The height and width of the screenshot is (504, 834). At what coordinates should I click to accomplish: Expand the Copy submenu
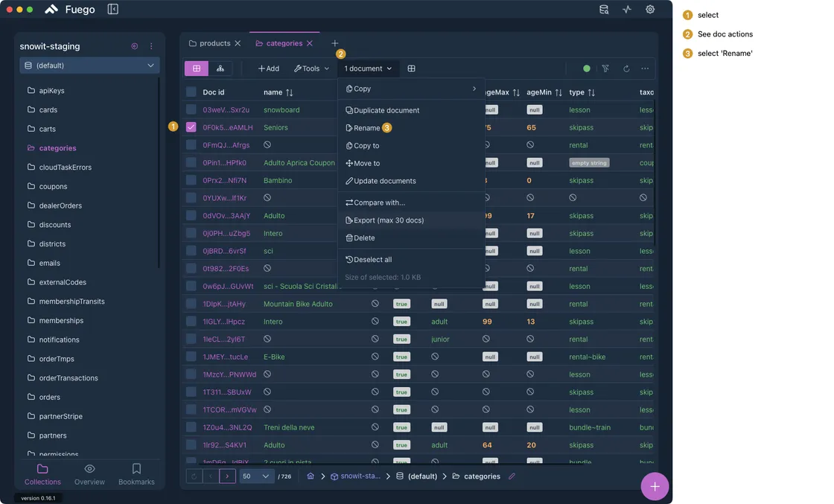[410, 89]
